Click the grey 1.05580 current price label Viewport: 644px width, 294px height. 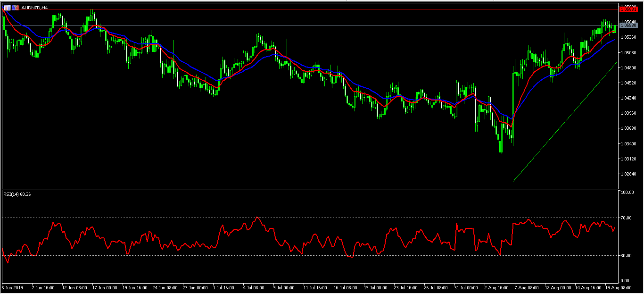628,25
